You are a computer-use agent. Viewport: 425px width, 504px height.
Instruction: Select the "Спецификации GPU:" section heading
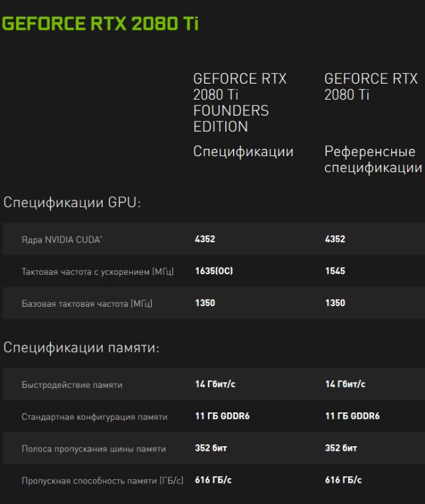click(x=72, y=203)
